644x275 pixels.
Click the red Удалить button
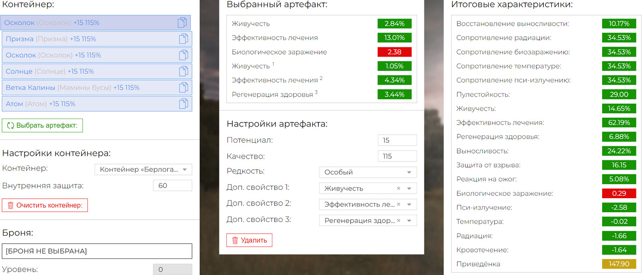coord(249,240)
